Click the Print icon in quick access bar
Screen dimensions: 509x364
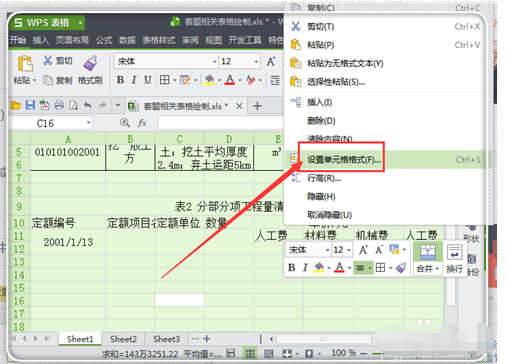pyautogui.click(x=59, y=105)
